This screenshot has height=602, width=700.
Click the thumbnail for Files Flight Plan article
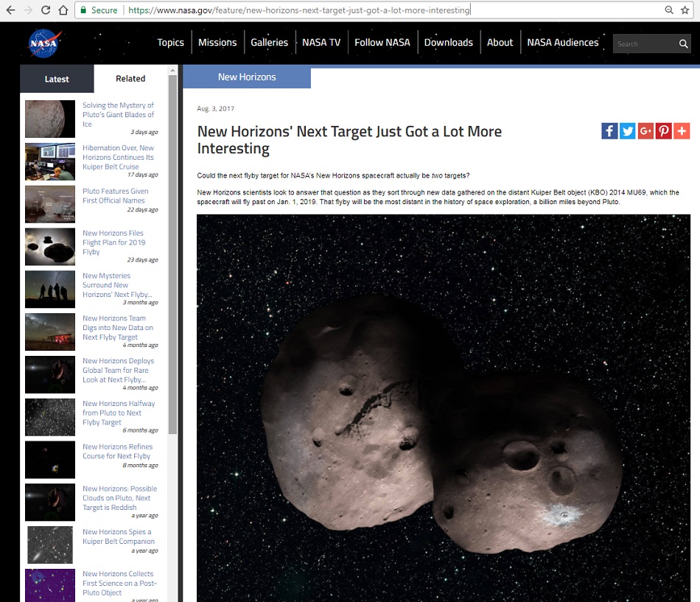coord(50,247)
